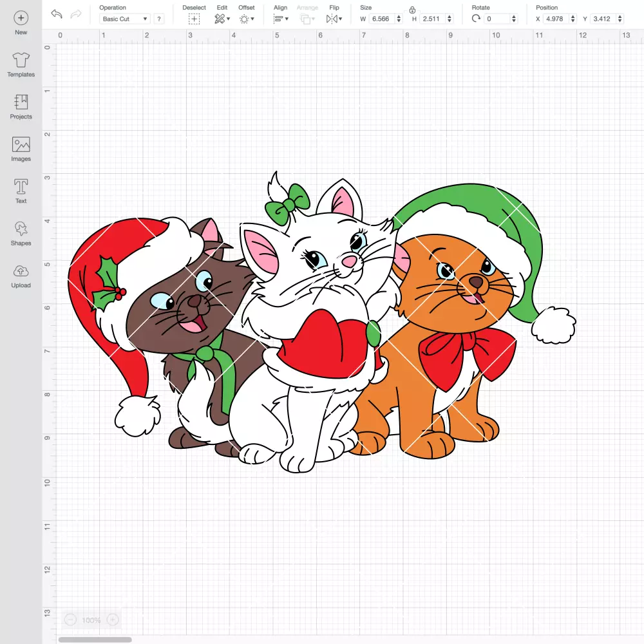Adjust width using the stepper arrows

[x=399, y=19]
